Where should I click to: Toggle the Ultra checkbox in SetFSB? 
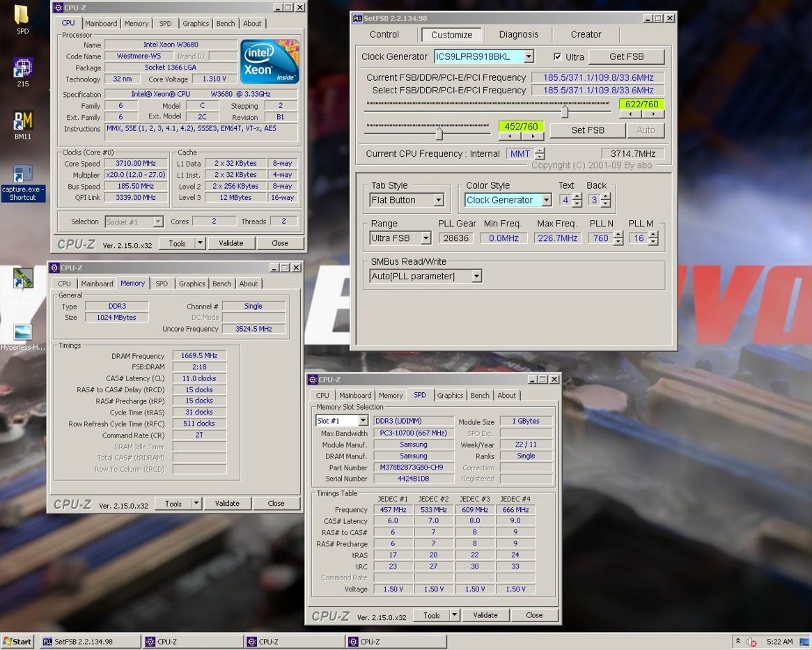(x=557, y=57)
